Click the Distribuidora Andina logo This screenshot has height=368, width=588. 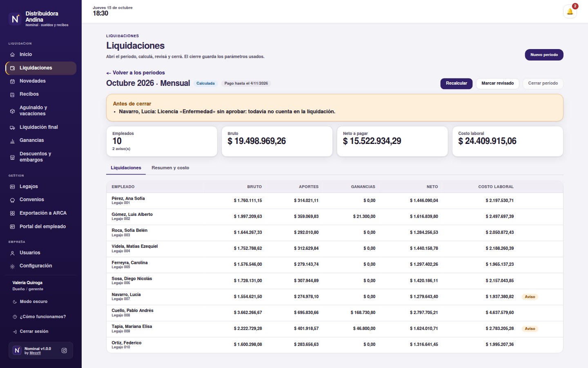coord(15,19)
